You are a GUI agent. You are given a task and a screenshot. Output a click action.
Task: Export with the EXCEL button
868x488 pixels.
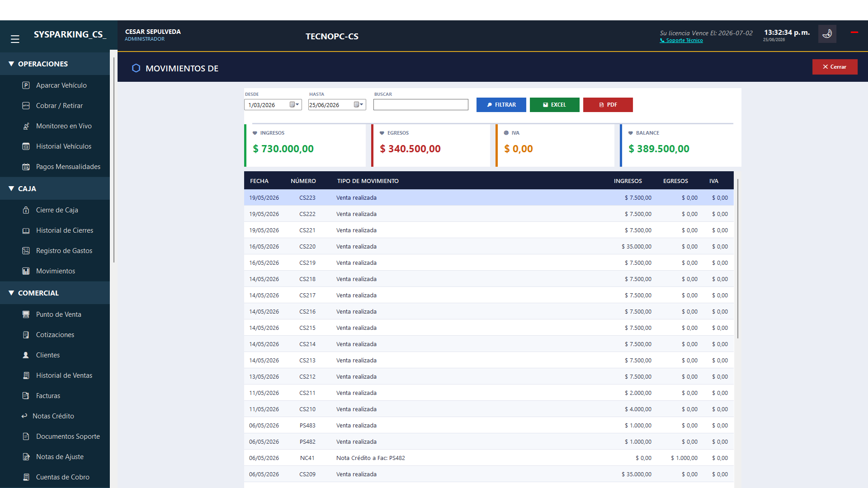tap(554, 105)
